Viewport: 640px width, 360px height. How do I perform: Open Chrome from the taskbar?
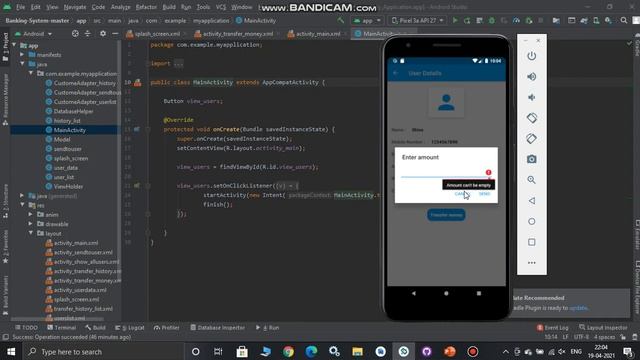[288, 351]
